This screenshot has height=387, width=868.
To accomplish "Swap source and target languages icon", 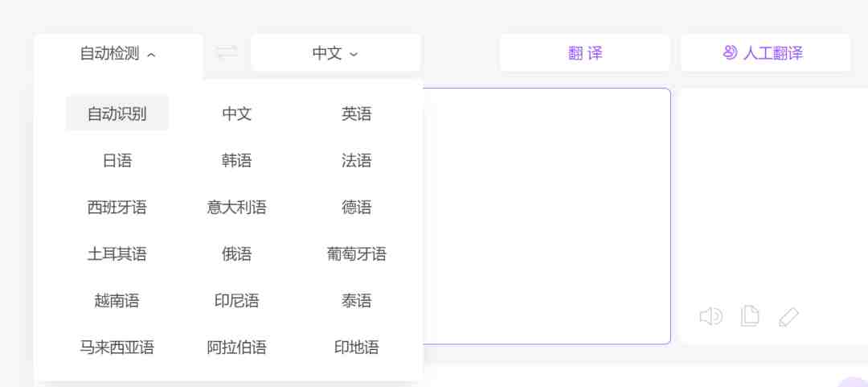I will pyautogui.click(x=227, y=52).
